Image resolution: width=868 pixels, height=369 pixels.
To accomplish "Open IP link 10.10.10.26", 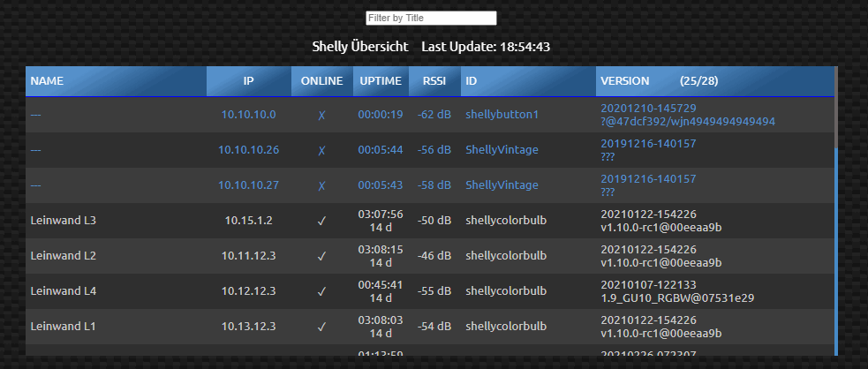I will (x=248, y=150).
